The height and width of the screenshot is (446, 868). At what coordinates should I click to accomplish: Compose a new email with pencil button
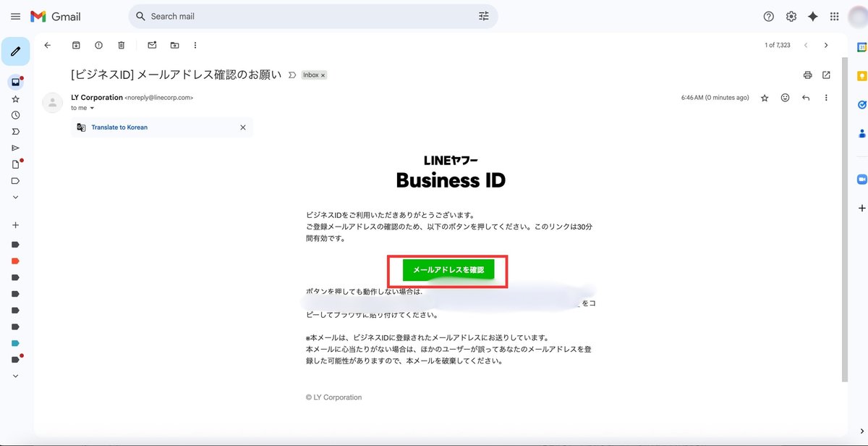click(x=15, y=51)
